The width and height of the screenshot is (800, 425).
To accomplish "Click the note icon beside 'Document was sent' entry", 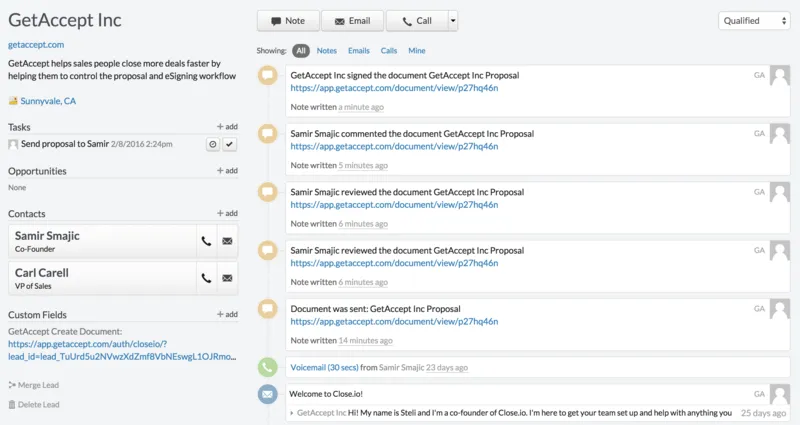I will 267,309.
